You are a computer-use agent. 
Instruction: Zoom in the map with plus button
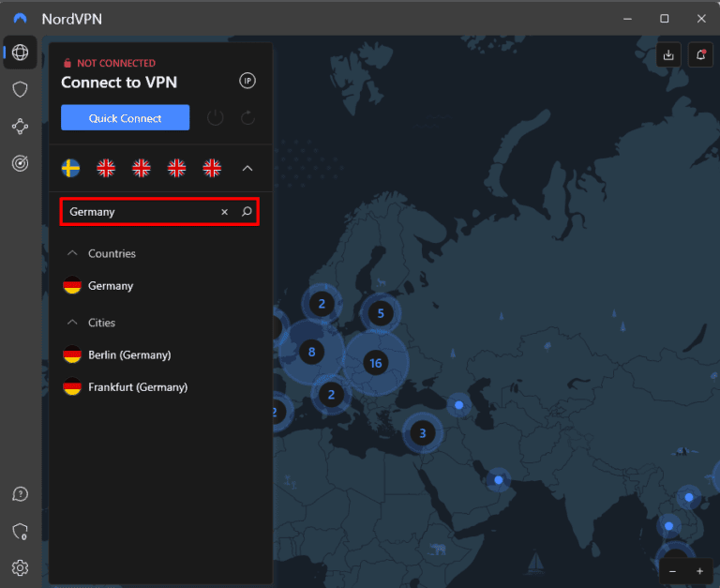(699, 571)
